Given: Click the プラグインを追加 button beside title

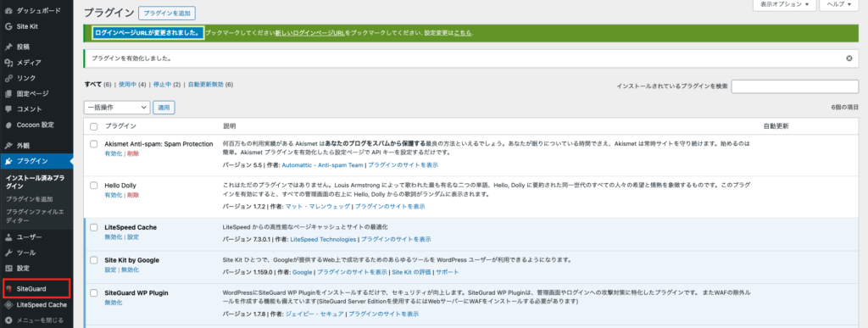Looking at the screenshot, I should [x=167, y=14].
